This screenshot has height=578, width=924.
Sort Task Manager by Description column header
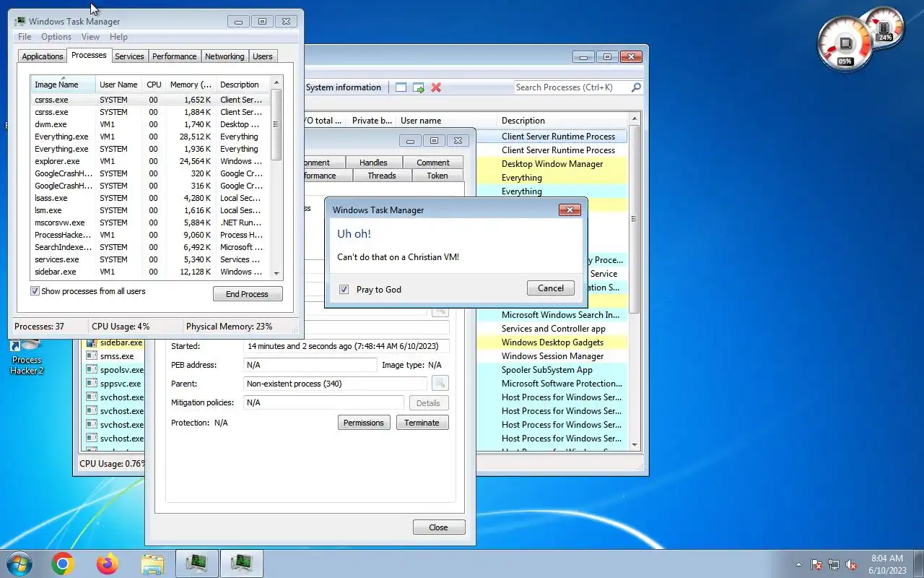[243, 85]
